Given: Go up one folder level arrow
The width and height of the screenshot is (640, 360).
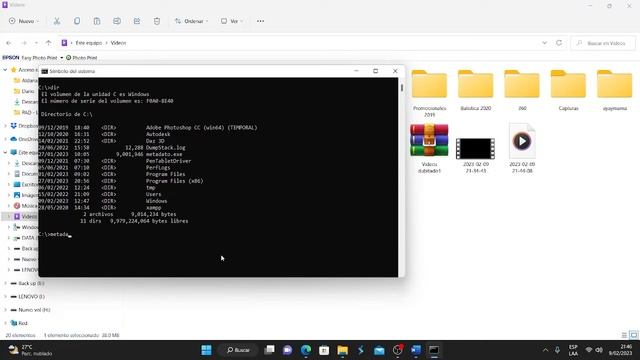Looking at the screenshot, I should point(49,43).
